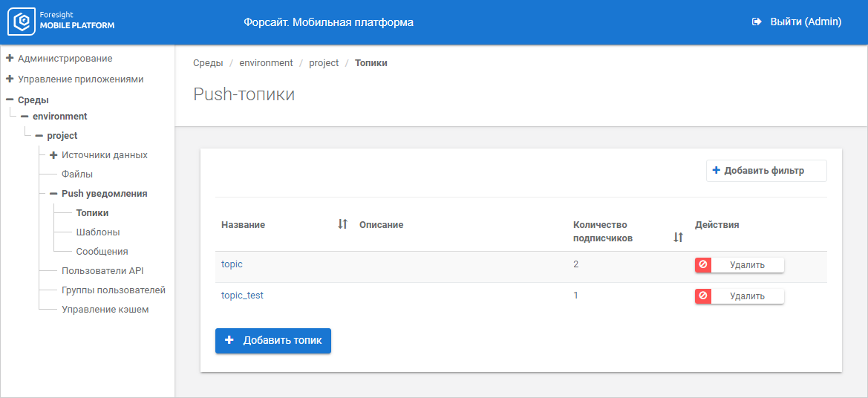This screenshot has height=398, width=868.
Task: Go to environment in the breadcrumb
Action: pyautogui.click(x=266, y=63)
